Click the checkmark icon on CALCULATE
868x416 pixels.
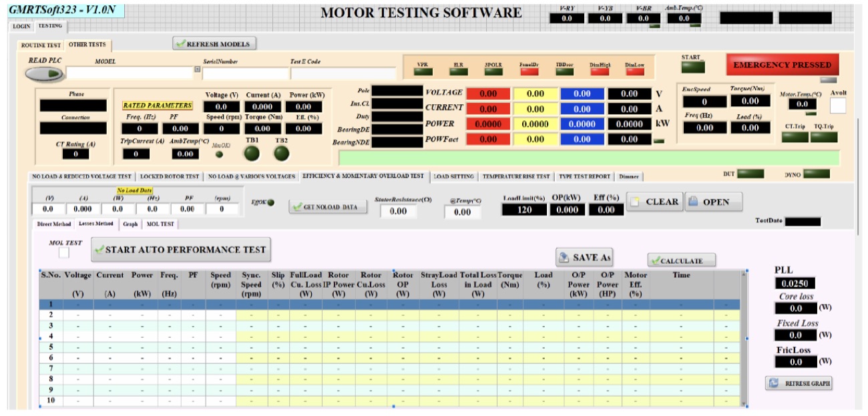[655, 260]
